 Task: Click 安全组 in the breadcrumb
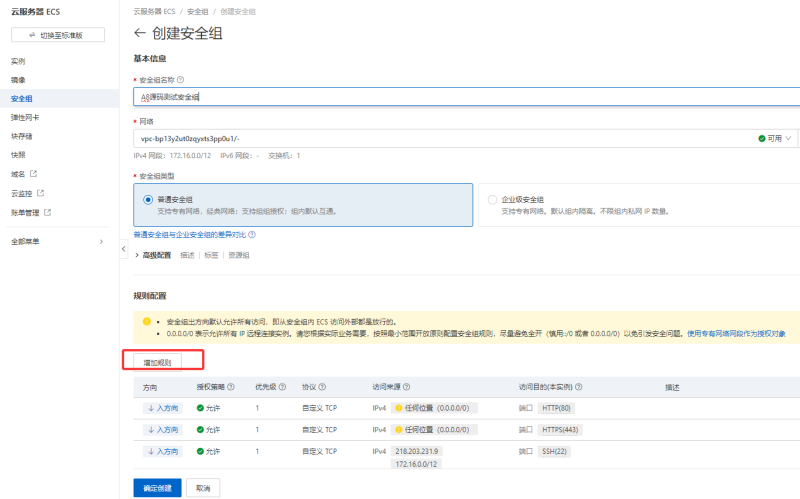(197, 11)
